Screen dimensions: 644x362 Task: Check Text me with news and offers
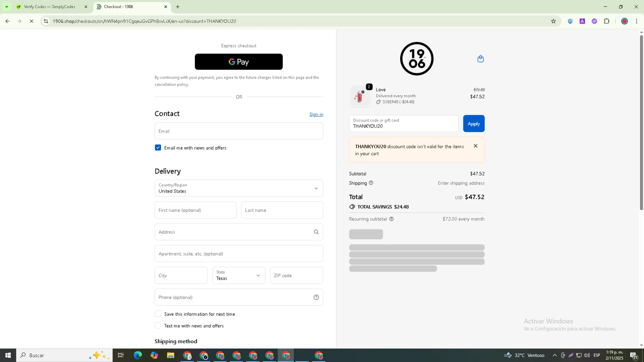158,326
